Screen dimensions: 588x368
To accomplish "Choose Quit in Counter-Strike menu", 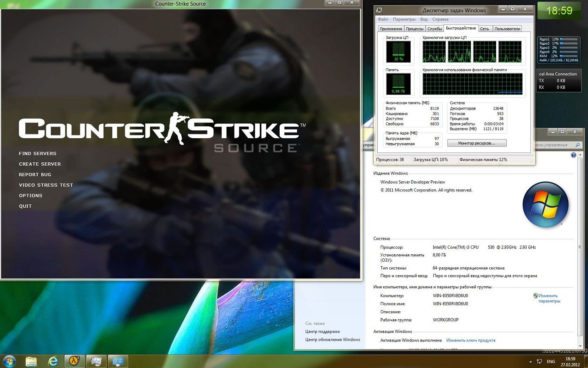I will [25, 206].
